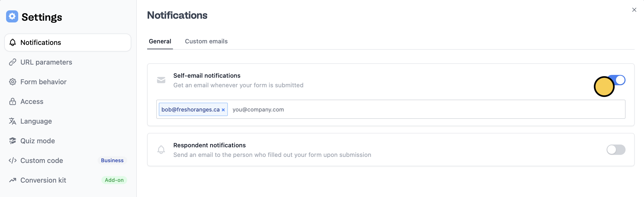Image resolution: width=644 pixels, height=197 pixels.
Task: Switch to the Custom emails tab
Action: tap(206, 41)
